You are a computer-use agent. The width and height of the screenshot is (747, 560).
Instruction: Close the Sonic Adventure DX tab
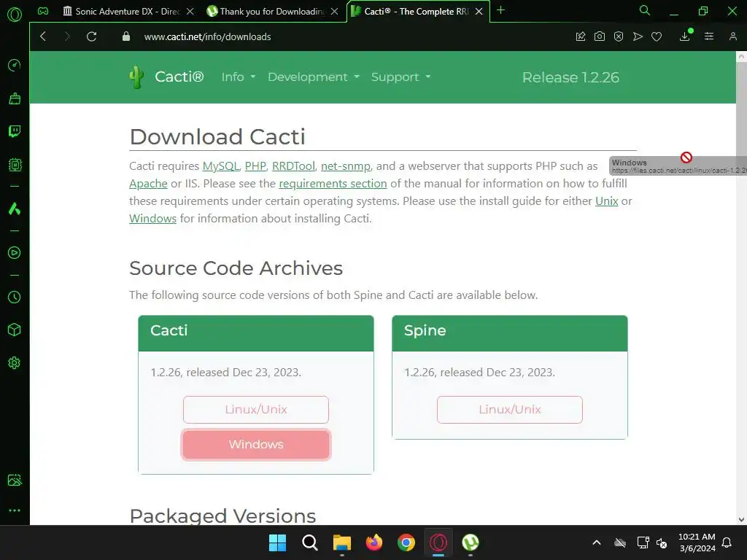pyautogui.click(x=190, y=12)
